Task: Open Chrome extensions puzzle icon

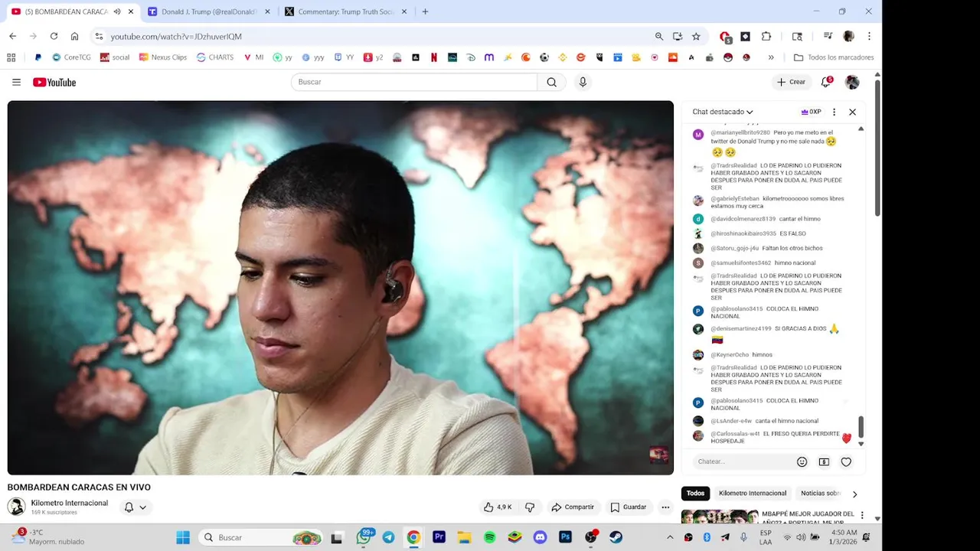Action: click(766, 36)
